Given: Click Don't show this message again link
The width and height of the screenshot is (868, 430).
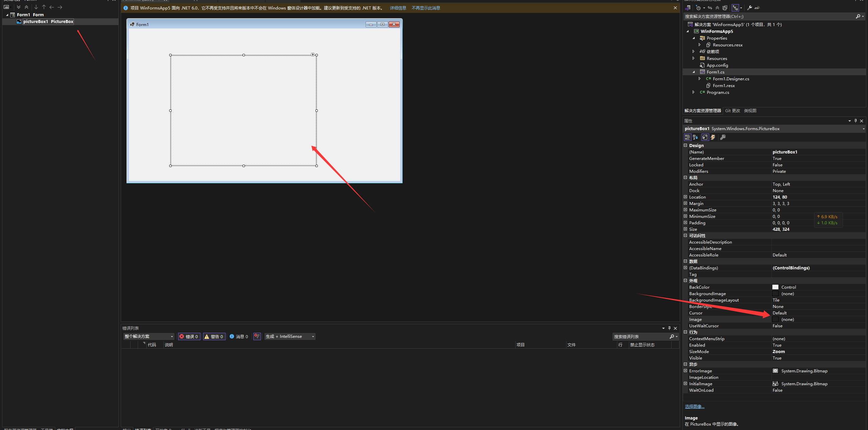Looking at the screenshot, I should click(425, 8).
